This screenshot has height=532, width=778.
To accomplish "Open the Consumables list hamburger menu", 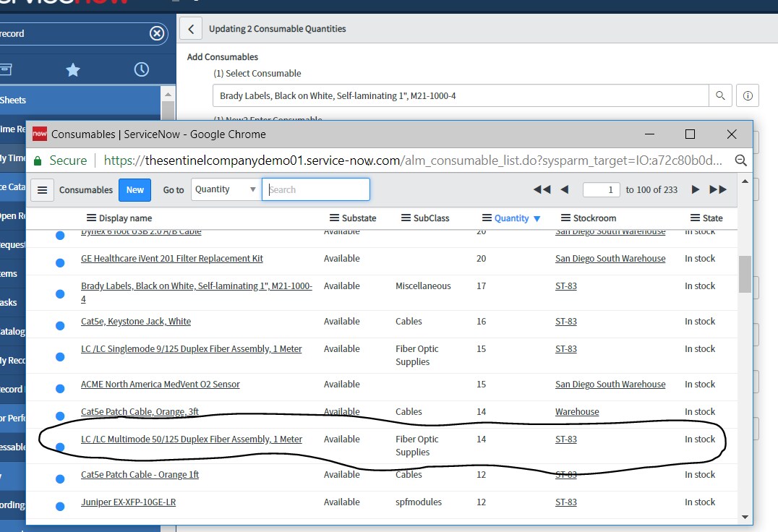I will [x=42, y=190].
